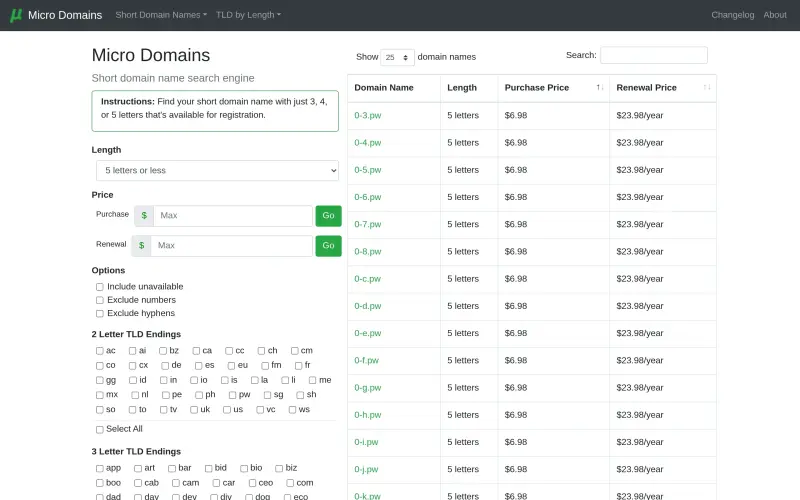The image size is (800, 500).
Task: Sort by Renewal Price arrows icon
Action: point(707,88)
